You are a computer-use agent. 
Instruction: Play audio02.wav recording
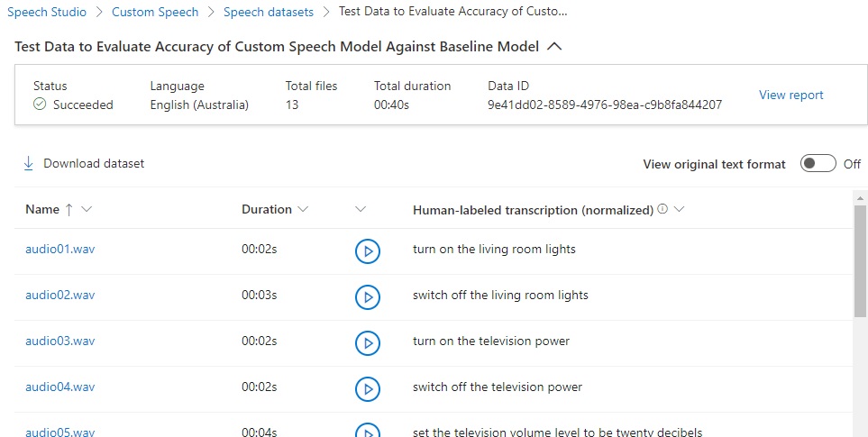click(367, 296)
